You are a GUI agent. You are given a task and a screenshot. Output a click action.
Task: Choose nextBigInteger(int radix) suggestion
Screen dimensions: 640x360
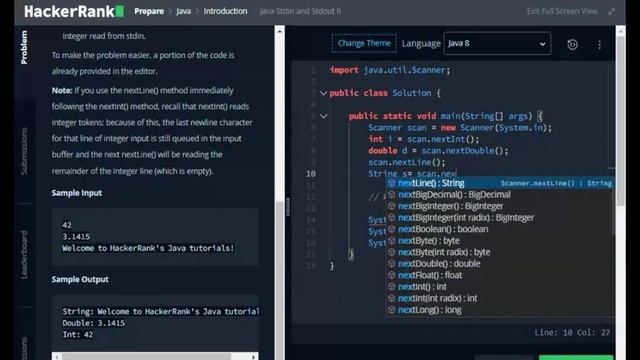(x=500, y=218)
